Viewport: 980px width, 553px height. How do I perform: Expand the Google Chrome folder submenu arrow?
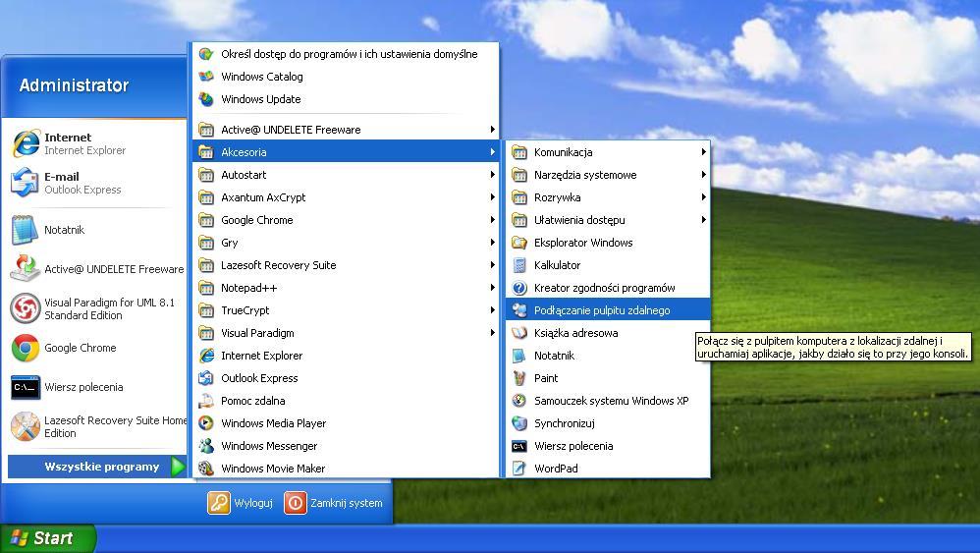point(493,220)
